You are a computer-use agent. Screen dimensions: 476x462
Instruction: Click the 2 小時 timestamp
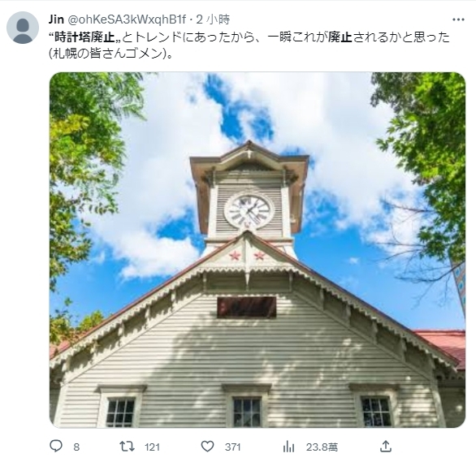tap(213, 19)
